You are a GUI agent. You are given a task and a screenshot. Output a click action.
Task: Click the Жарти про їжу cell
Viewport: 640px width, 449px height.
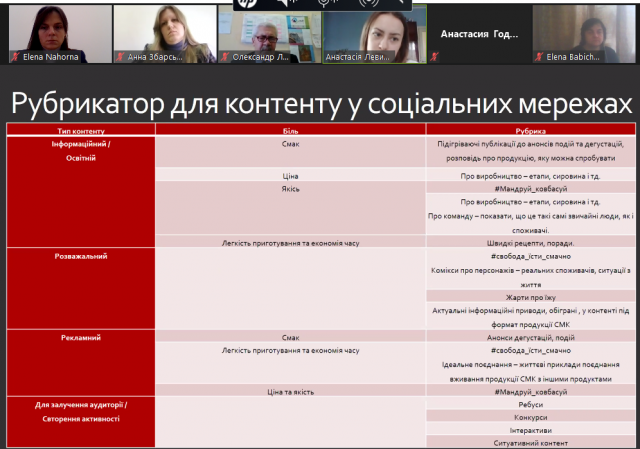click(x=531, y=297)
